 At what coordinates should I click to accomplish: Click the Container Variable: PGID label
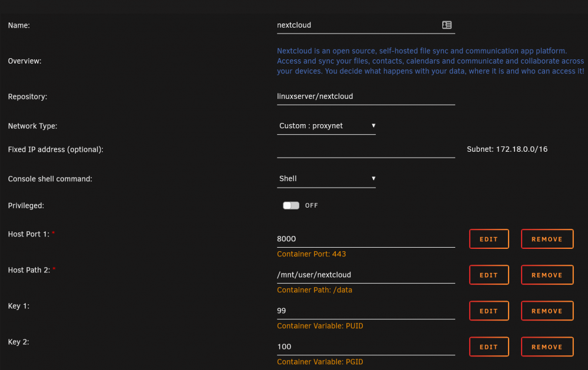click(x=320, y=362)
